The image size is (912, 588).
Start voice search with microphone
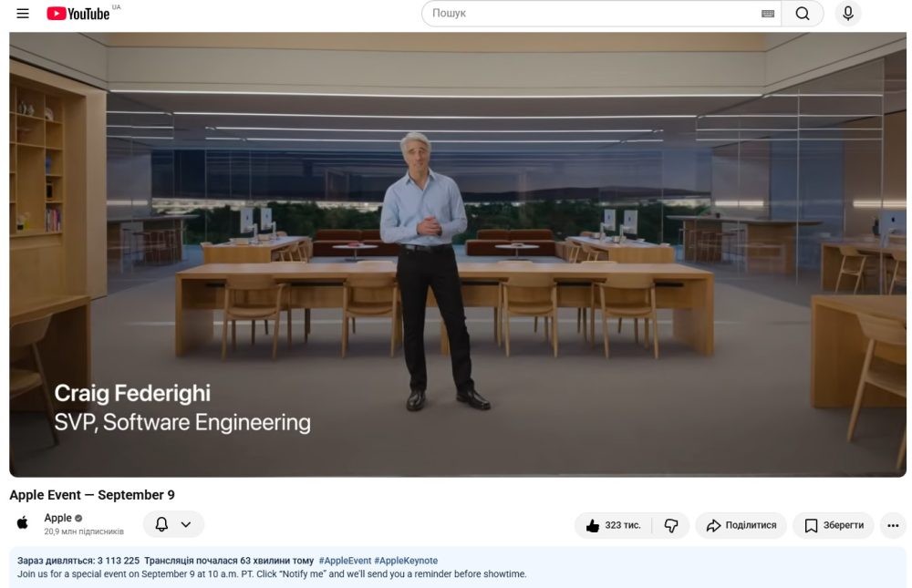(x=848, y=14)
